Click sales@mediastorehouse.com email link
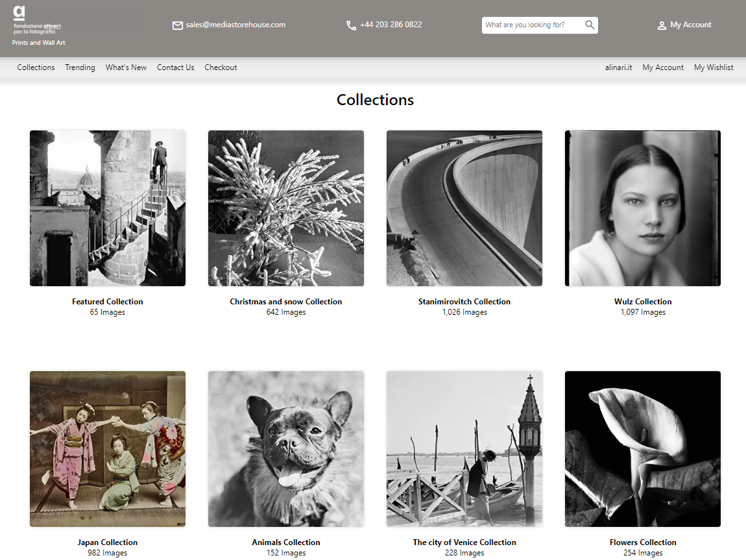Screen dimensions: 746x560 (235, 25)
